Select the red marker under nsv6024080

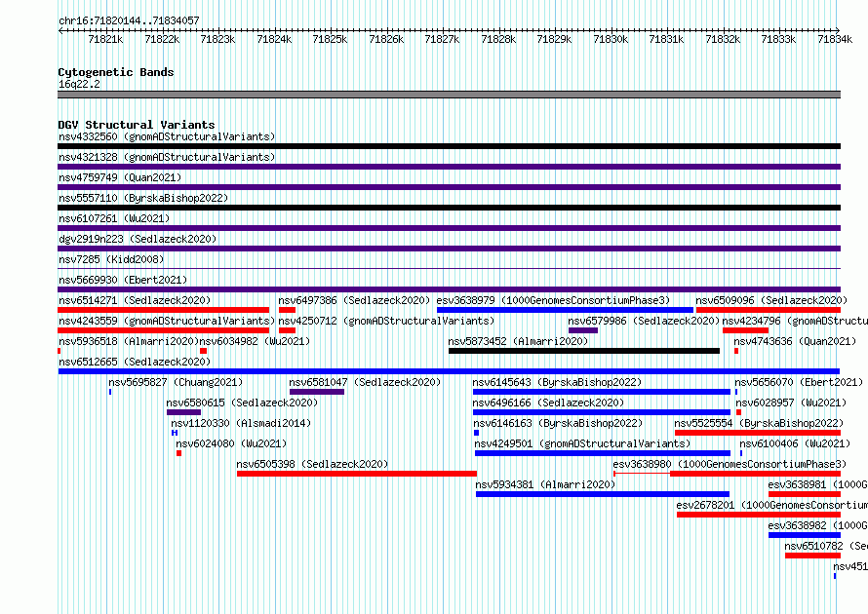point(178,453)
